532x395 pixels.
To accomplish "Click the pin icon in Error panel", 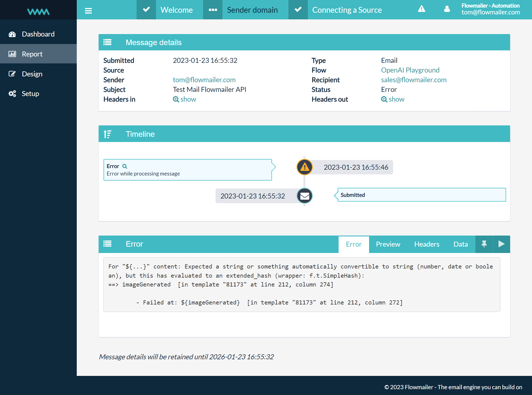I will tap(484, 244).
